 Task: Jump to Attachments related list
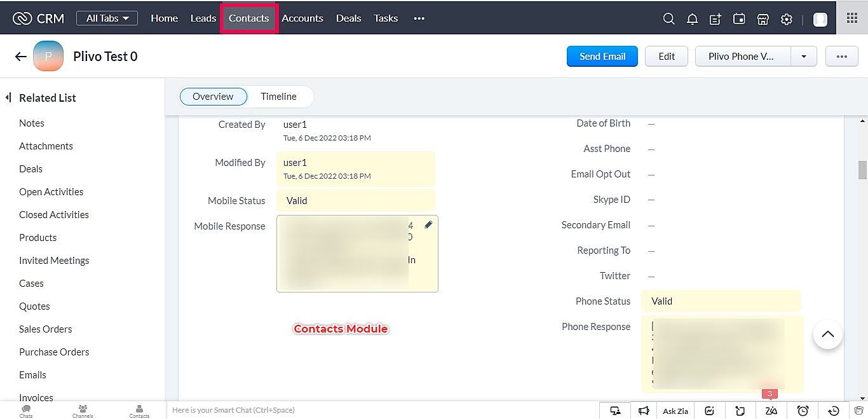(x=46, y=146)
